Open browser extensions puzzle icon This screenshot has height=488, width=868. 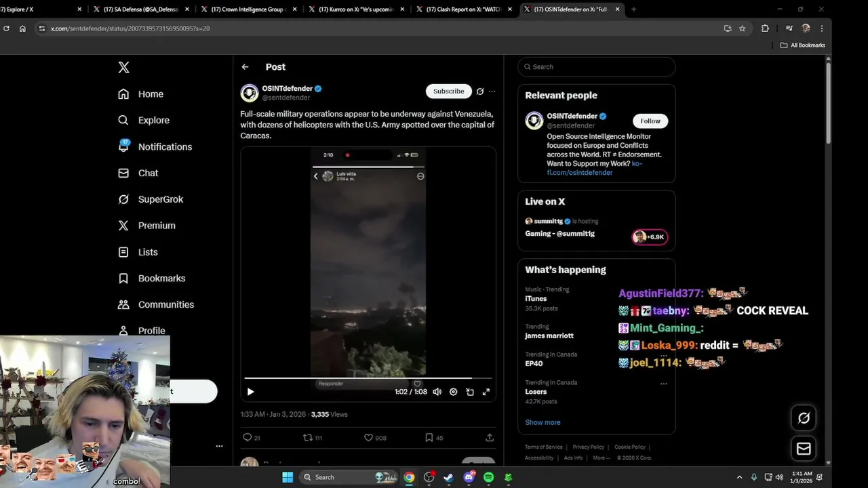765,28
